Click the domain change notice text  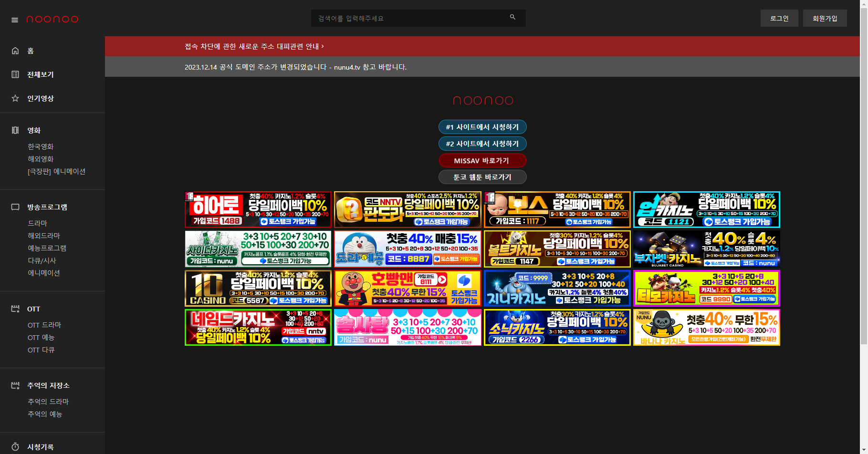click(295, 67)
